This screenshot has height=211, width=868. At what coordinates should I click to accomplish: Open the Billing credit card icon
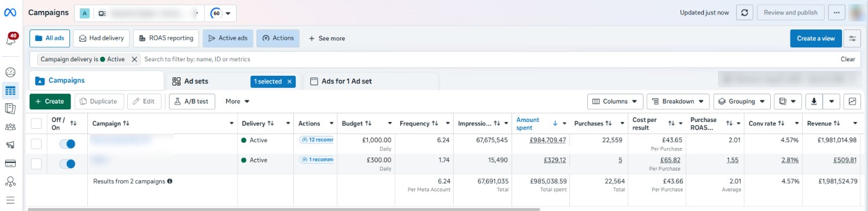click(10, 163)
